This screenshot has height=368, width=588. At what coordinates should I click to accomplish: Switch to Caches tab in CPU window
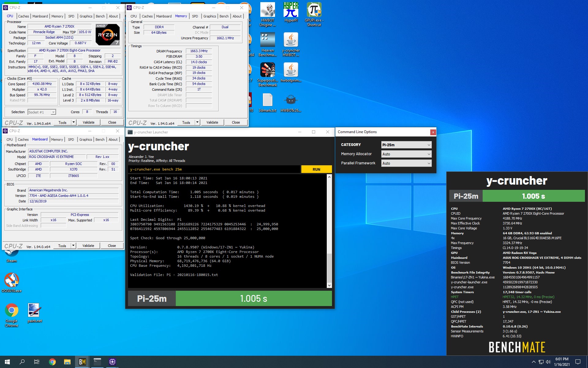[x=23, y=16]
